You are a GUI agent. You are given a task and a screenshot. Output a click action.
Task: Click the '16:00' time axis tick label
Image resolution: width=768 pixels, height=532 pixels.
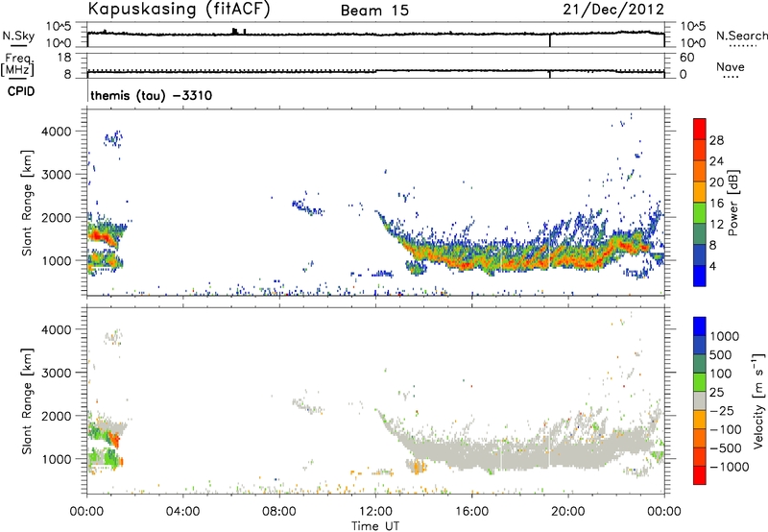(x=472, y=512)
